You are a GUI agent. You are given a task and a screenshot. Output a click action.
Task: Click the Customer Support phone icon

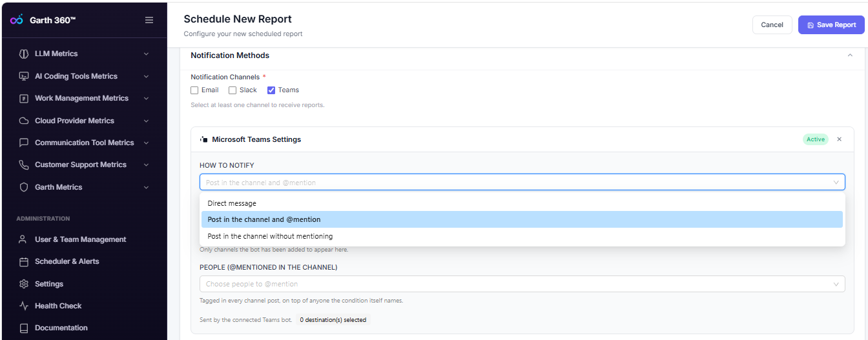click(x=24, y=165)
